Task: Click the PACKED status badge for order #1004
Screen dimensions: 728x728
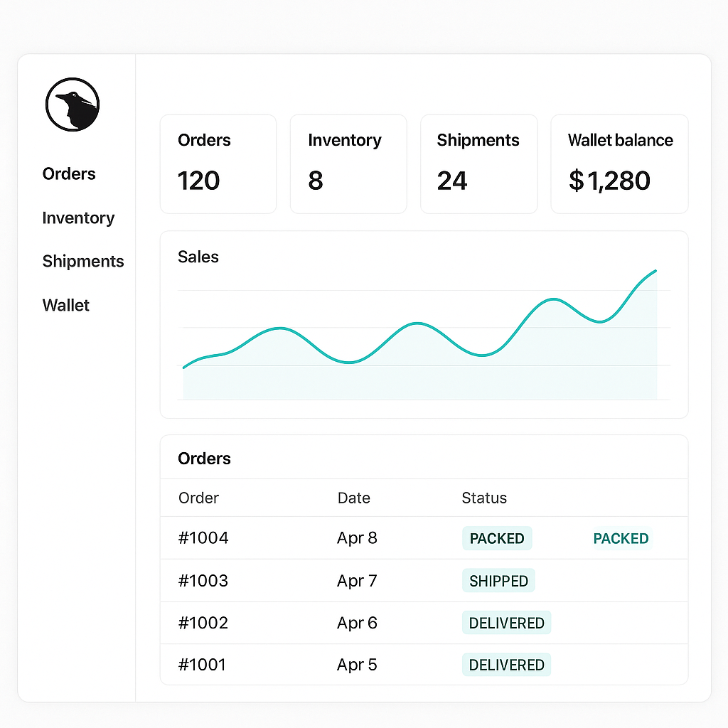Action: 497,538
